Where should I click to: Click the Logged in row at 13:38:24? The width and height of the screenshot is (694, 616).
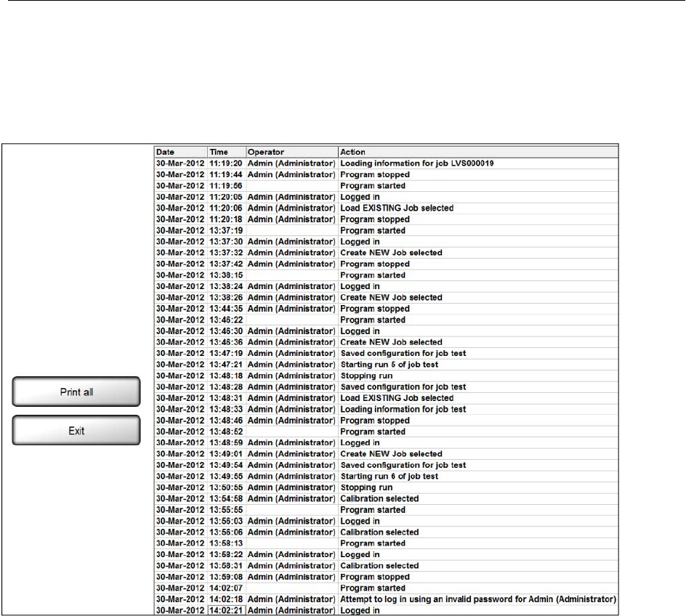click(x=386, y=286)
